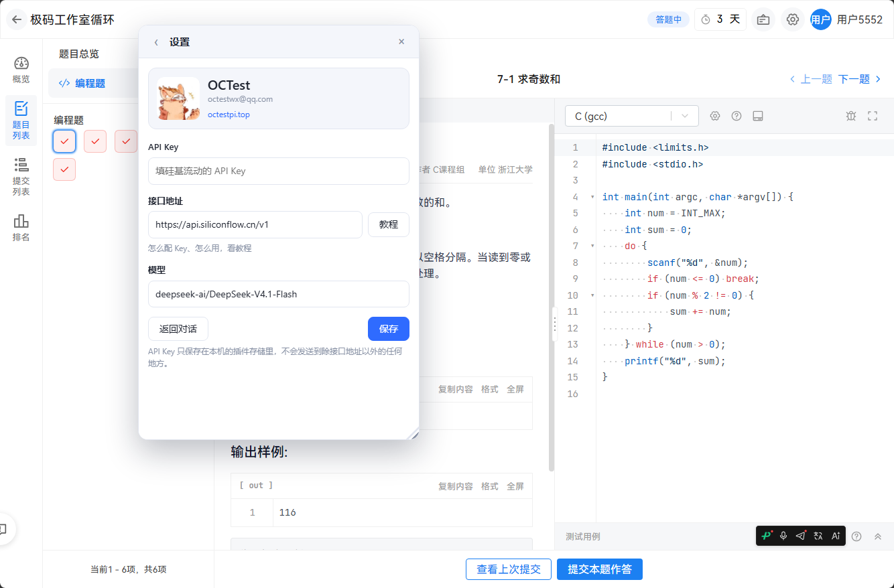Click the 返回对话 button

178,329
